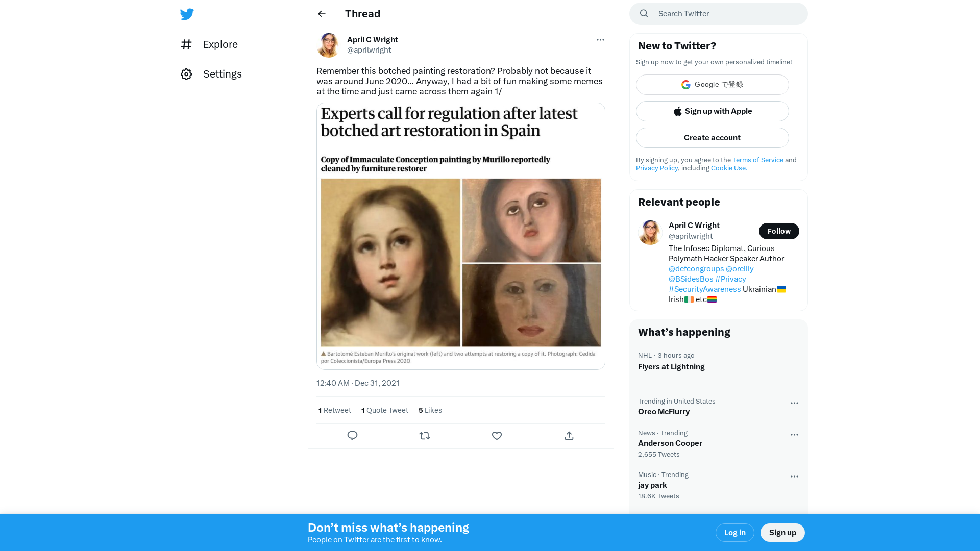980x551 pixels.
Task: Open the 12:40 AM · Dec 31, 2021 timestamp
Action: click(358, 383)
